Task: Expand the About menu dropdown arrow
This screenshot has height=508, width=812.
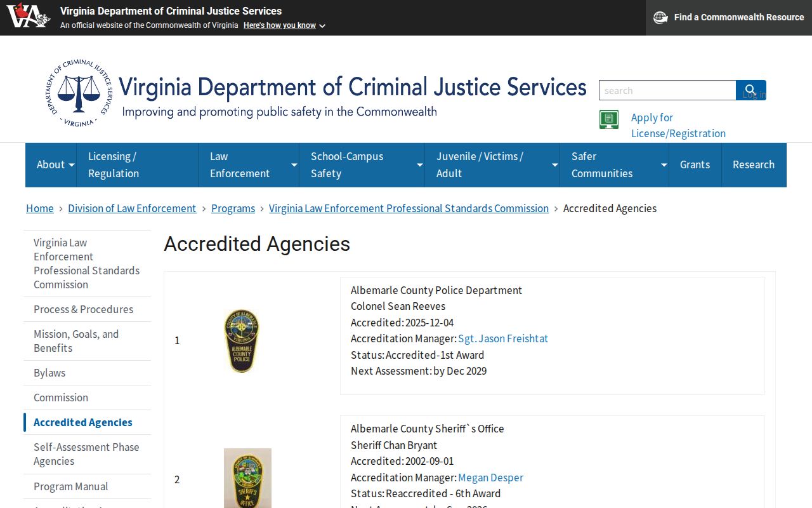Action: click(x=72, y=165)
